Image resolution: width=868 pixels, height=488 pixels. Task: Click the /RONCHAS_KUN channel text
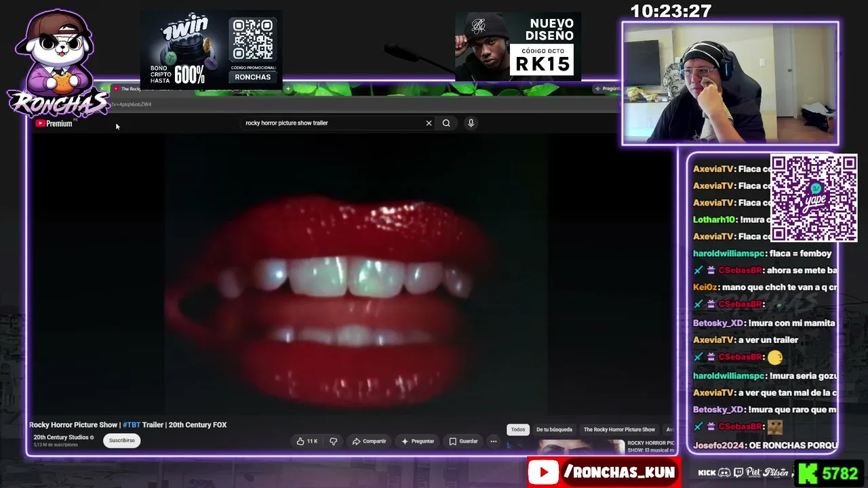click(x=619, y=472)
